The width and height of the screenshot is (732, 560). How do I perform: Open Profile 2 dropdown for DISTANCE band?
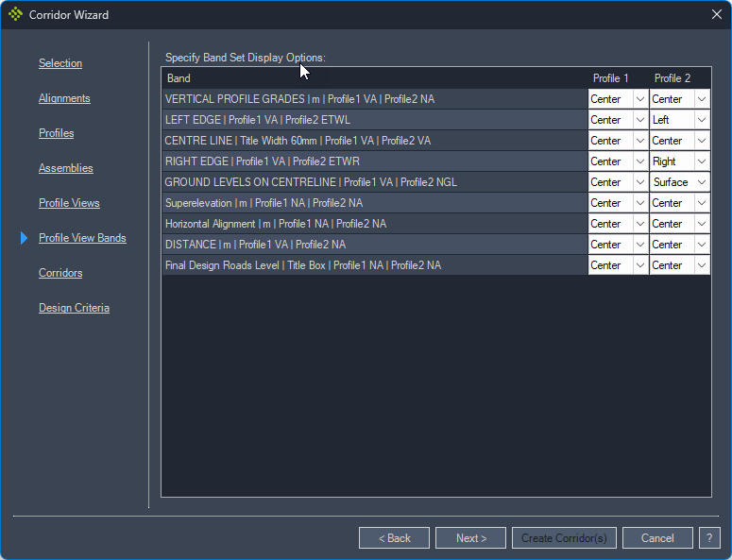pyautogui.click(x=680, y=245)
